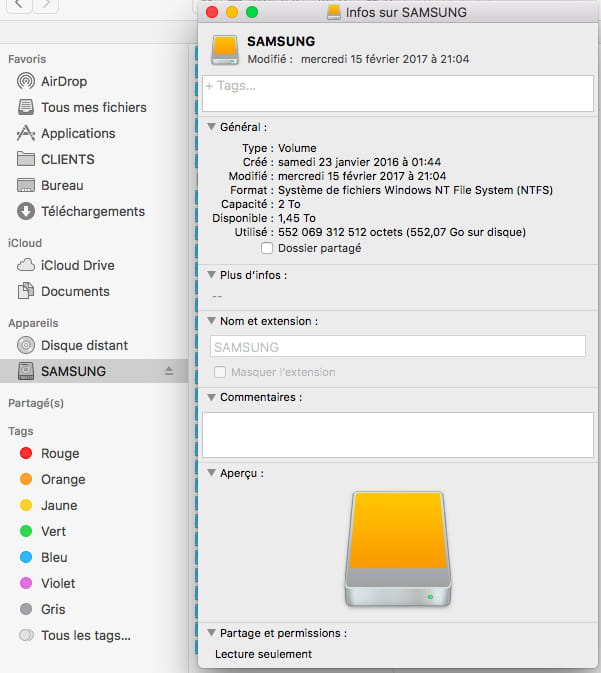Click into the Commentaires text box

(x=398, y=435)
